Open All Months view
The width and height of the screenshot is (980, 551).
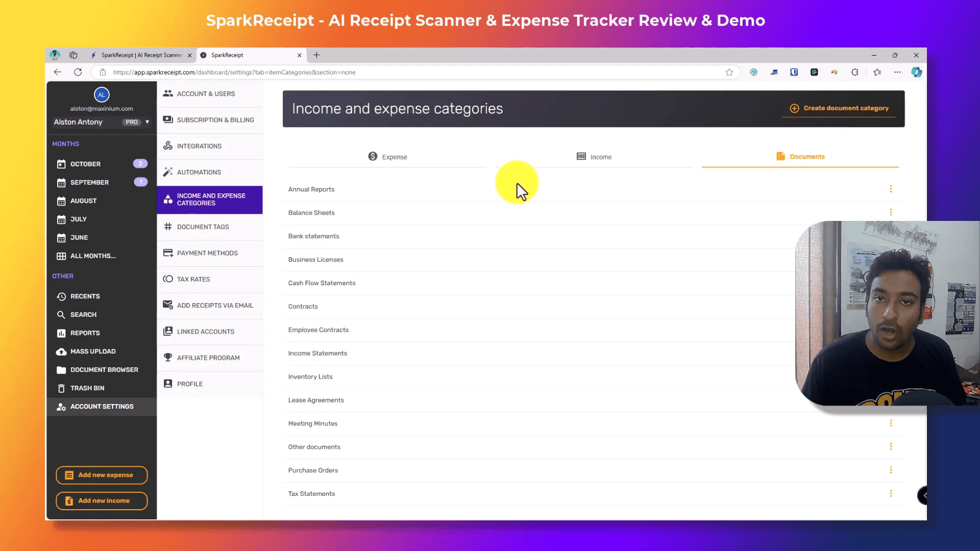102,256
